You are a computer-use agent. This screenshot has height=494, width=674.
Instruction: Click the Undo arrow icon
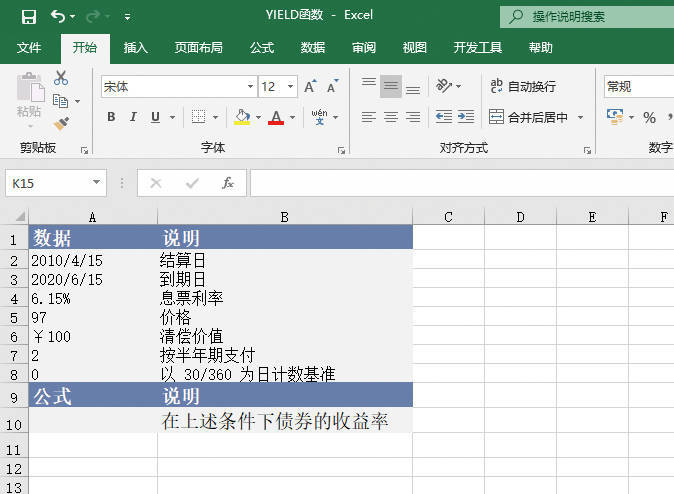58,16
